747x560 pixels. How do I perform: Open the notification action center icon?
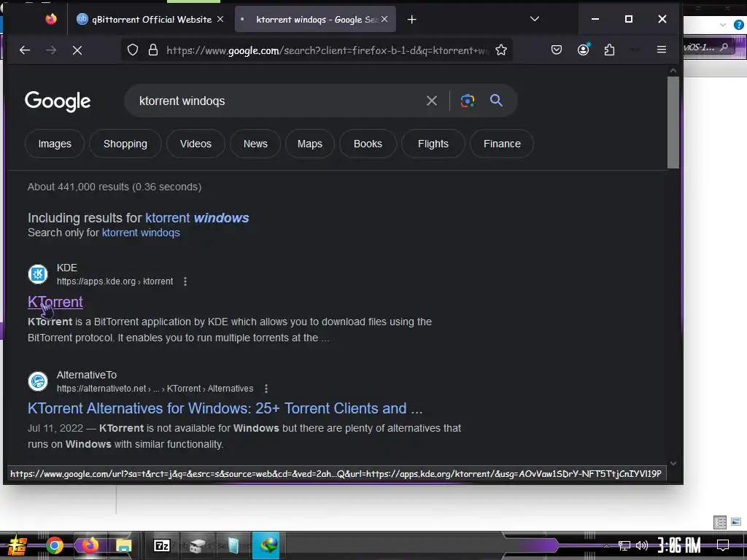click(x=723, y=545)
